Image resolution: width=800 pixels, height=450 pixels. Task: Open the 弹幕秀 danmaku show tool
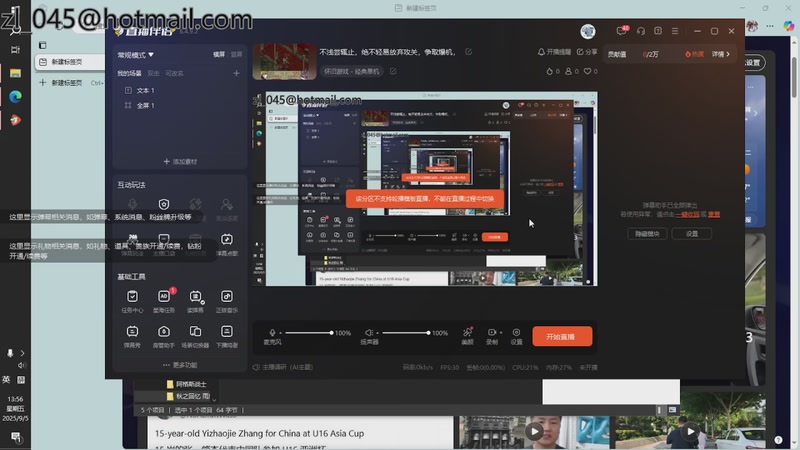[x=132, y=336]
